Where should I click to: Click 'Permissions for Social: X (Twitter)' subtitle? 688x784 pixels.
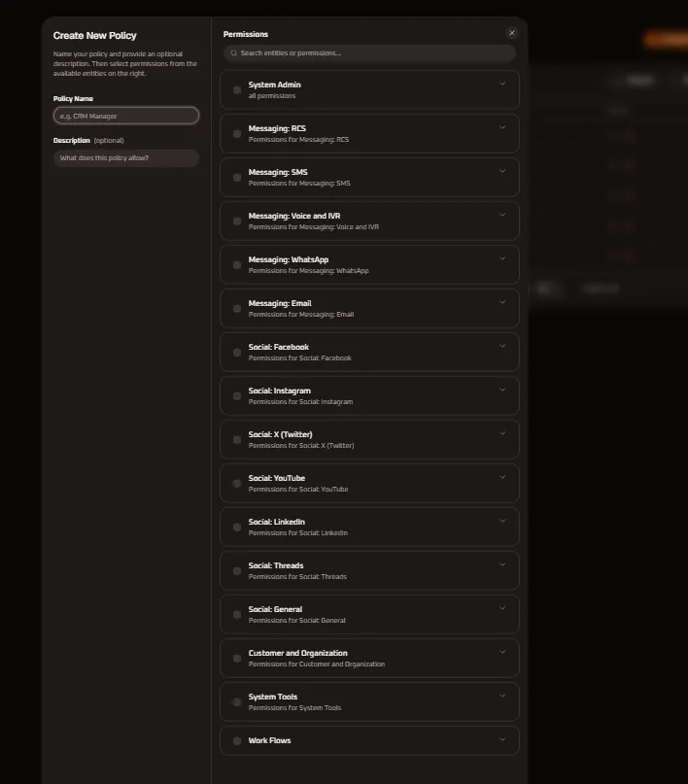coord(301,446)
